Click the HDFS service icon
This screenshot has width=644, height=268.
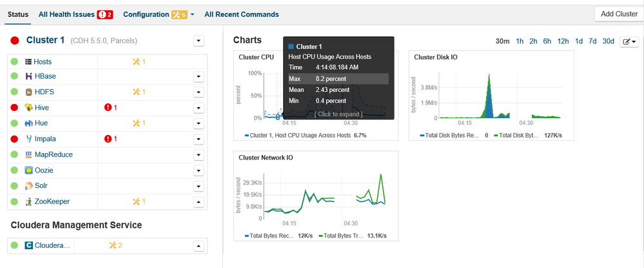coord(28,92)
